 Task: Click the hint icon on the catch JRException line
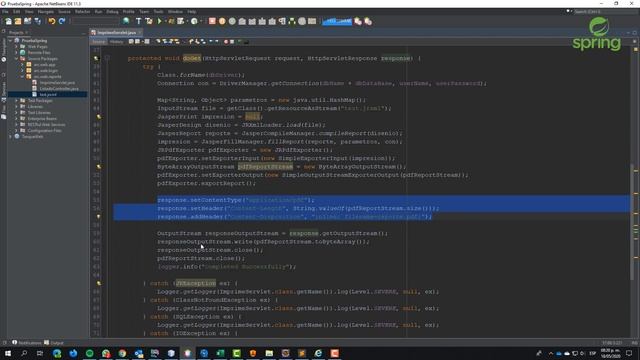pyautogui.click(x=99, y=283)
